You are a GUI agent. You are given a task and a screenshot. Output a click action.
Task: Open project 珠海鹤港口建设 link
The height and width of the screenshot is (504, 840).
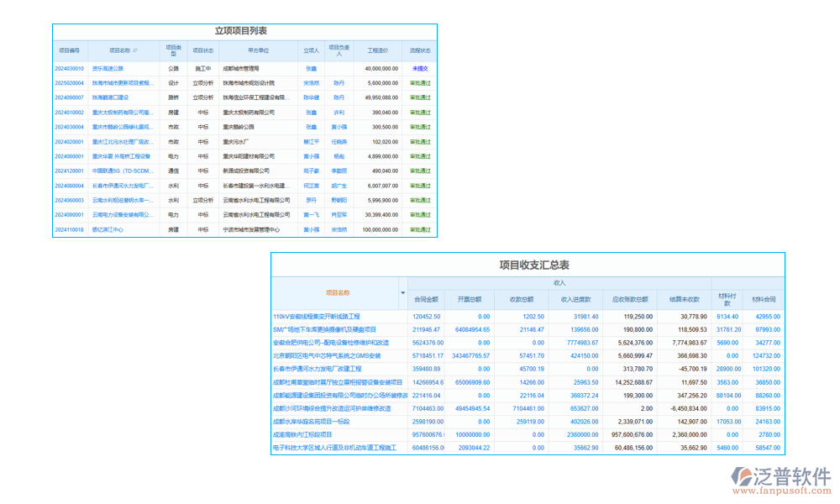coord(110,97)
